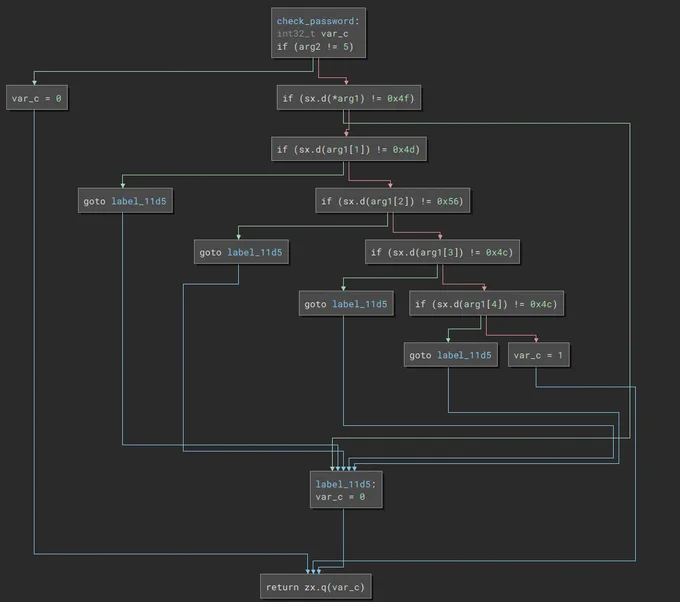Select the 'if (sx.d(arg1[2]) != 0x56)' node
Viewport: 680px width, 602px height.
[x=392, y=201]
